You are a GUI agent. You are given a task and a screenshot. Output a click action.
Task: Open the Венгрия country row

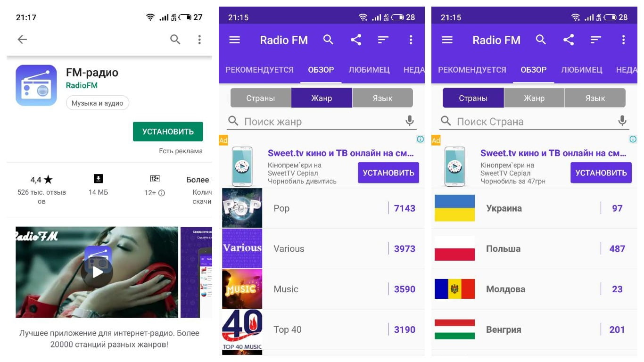pyautogui.click(x=535, y=330)
